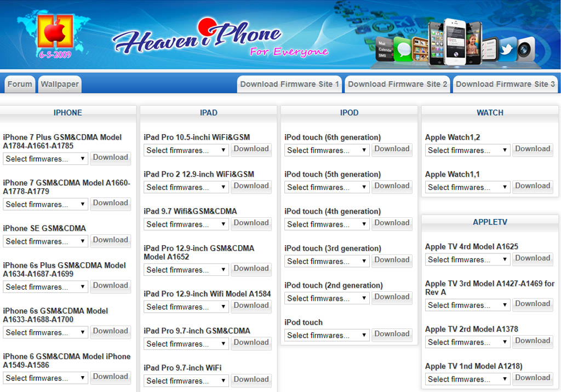Viewport: 561px width, 392px height.
Task: Download iPad Pro 9.7-inch WiFi firmware
Action: click(x=251, y=380)
